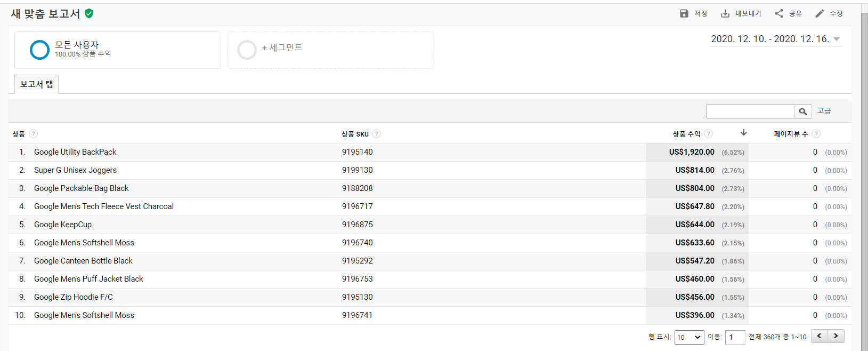Image resolution: width=868 pixels, height=351 pixels.
Task: Click Google Men's Puff Jacket Black
Action: [88, 279]
